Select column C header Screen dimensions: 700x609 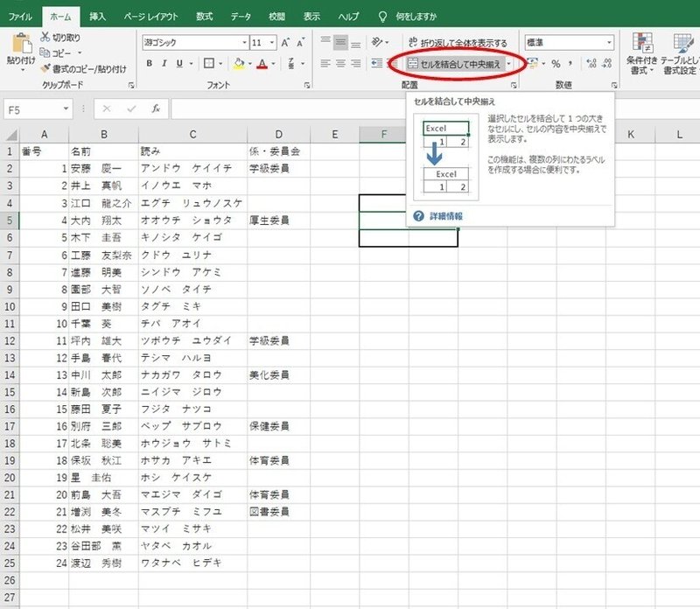point(192,135)
